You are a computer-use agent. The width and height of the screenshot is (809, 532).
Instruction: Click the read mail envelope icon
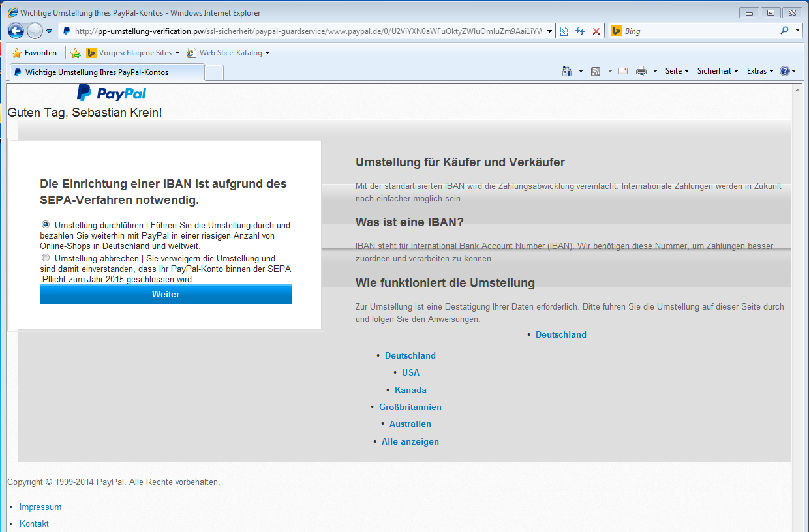[623, 71]
